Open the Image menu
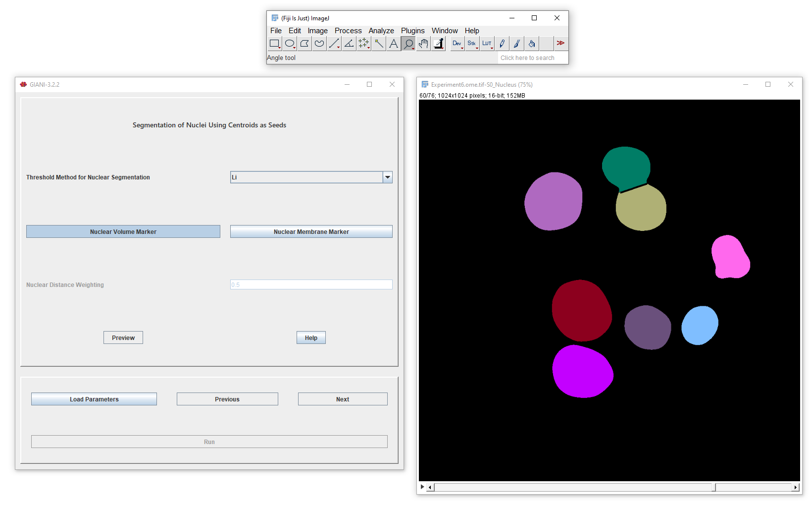This screenshot has width=812, height=507. click(x=317, y=31)
